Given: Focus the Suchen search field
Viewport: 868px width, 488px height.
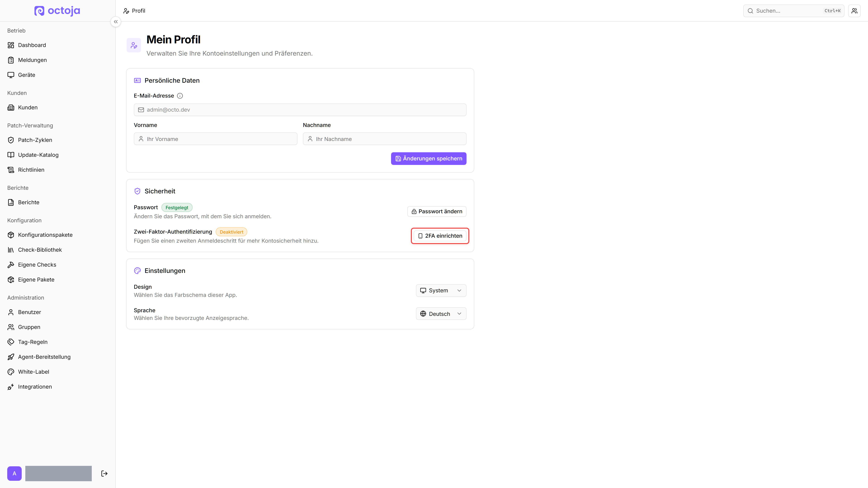Looking at the screenshot, I should coord(794,11).
